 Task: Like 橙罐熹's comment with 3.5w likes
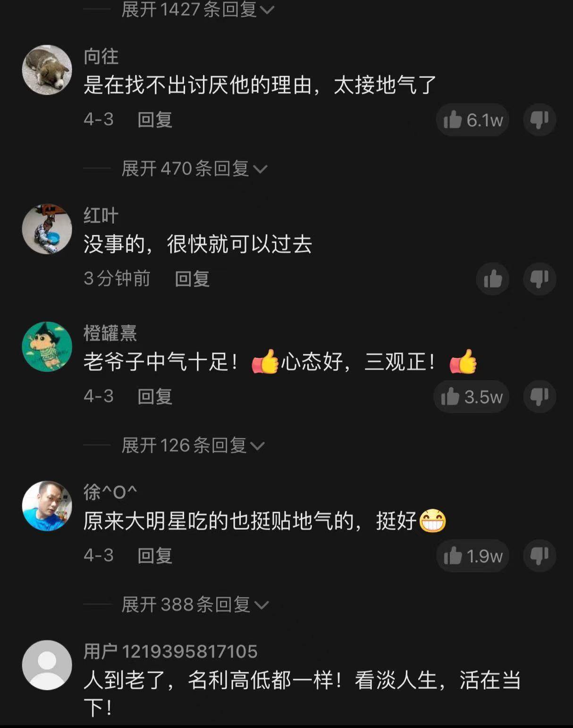pos(472,397)
